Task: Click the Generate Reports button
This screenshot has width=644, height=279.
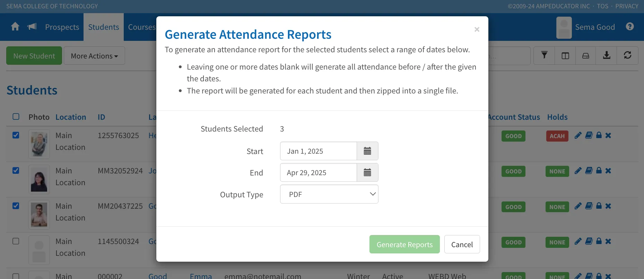Action: click(404, 244)
